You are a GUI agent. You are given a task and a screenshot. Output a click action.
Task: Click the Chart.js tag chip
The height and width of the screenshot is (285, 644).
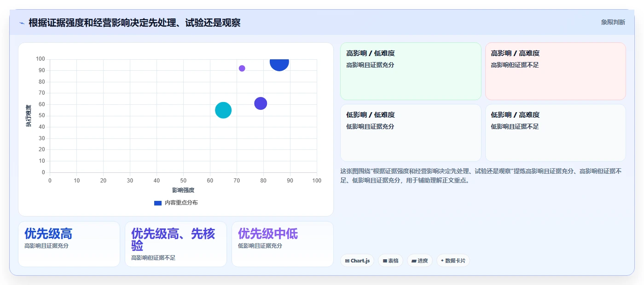point(358,261)
